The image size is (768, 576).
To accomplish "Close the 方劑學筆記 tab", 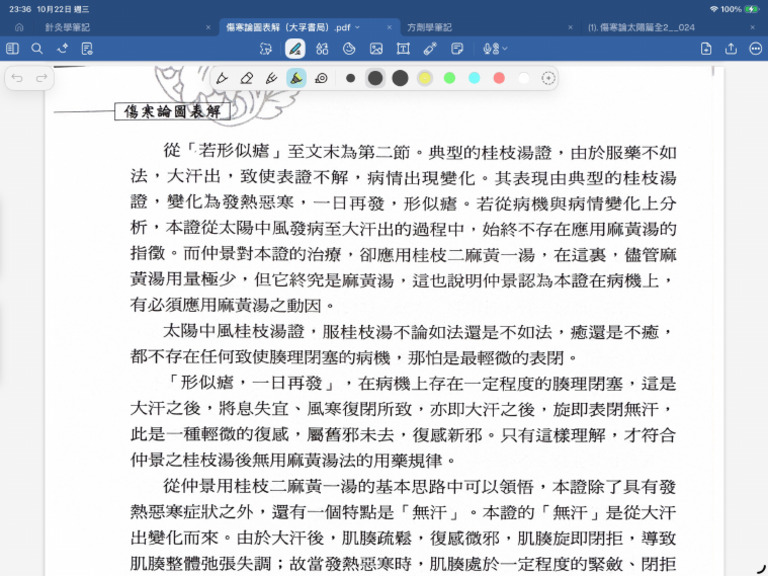I will (x=570, y=27).
